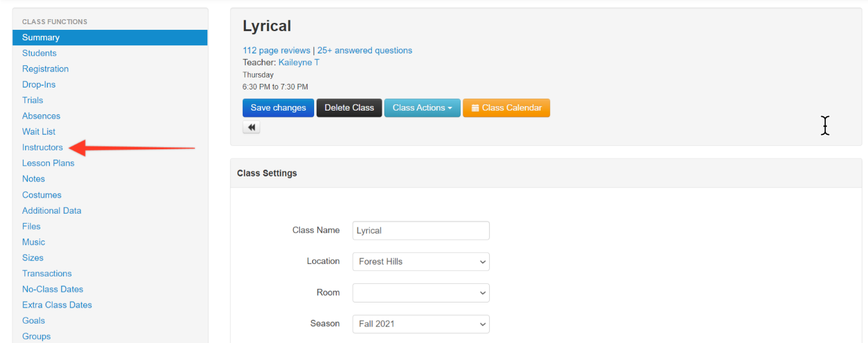
Task: Click the Class Name input field
Action: point(421,231)
